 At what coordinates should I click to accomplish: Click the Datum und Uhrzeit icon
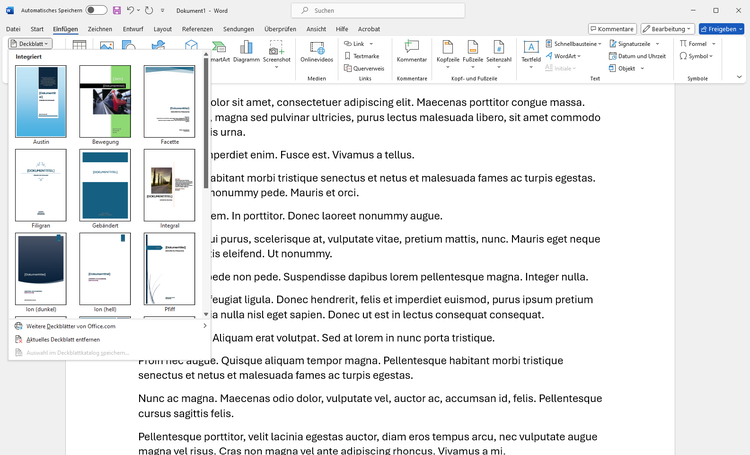point(613,56)
